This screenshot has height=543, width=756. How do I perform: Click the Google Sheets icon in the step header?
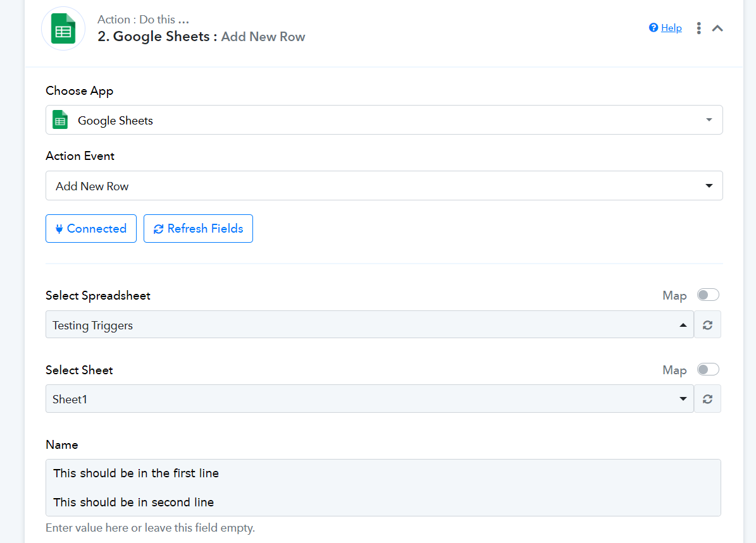point(63,29)
